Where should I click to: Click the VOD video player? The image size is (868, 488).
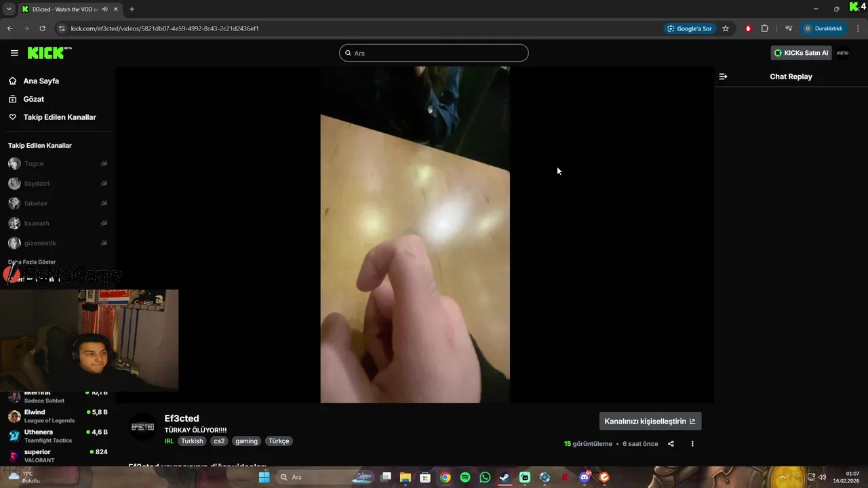(415, 235)
